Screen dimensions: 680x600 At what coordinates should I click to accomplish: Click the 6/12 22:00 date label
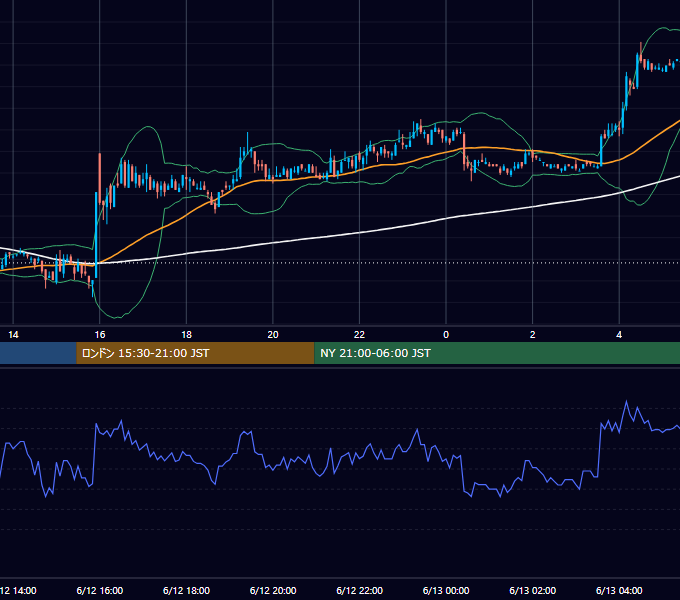pos(360,590)
